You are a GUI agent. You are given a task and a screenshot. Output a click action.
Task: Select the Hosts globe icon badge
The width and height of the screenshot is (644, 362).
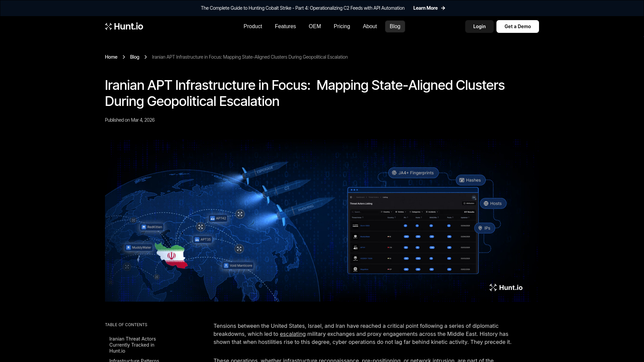(x=486, y=203)
